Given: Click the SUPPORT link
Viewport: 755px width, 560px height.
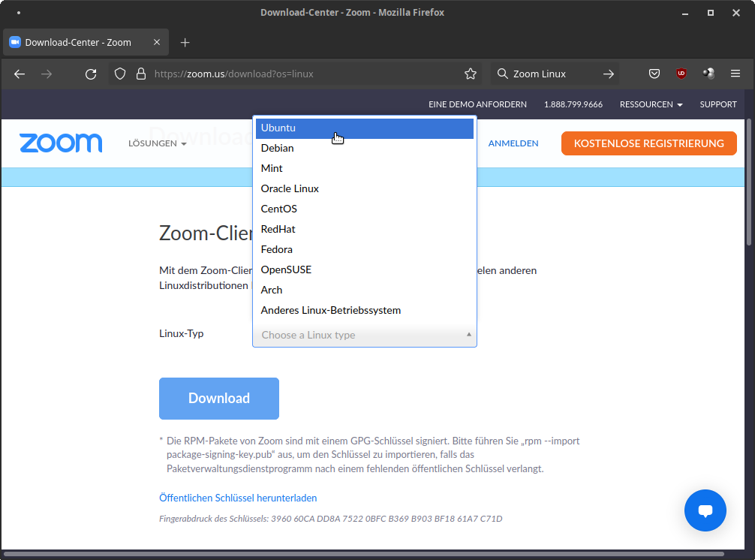Looking at the screenshot, I should [x=718, y=104].
